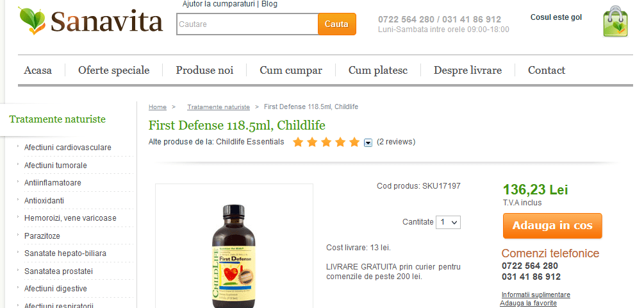Go to Produse noi in navigation
Image resolution: width=644 pixels, height=308 pixels.
(204, 71)
